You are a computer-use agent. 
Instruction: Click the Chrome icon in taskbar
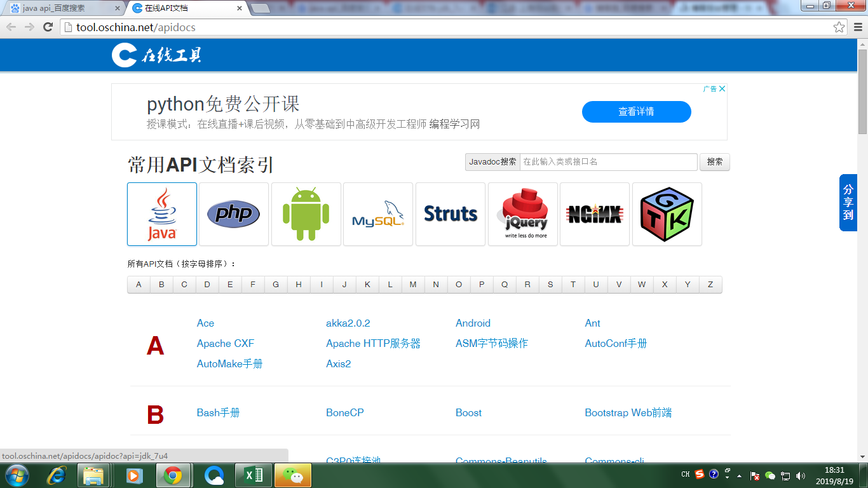(173, 475)
